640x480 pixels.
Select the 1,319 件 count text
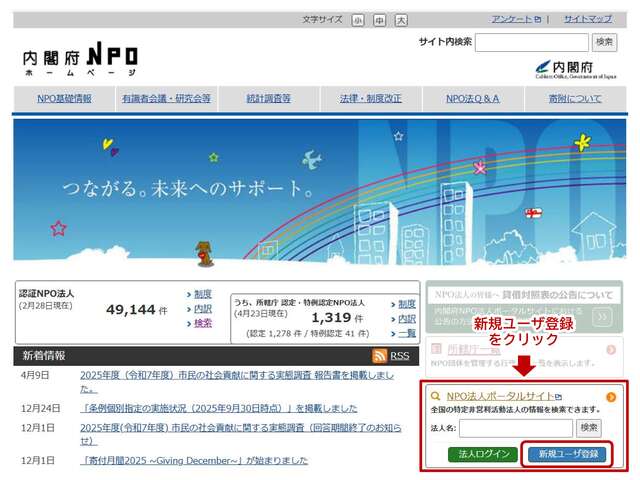click(x=337, y=318)
